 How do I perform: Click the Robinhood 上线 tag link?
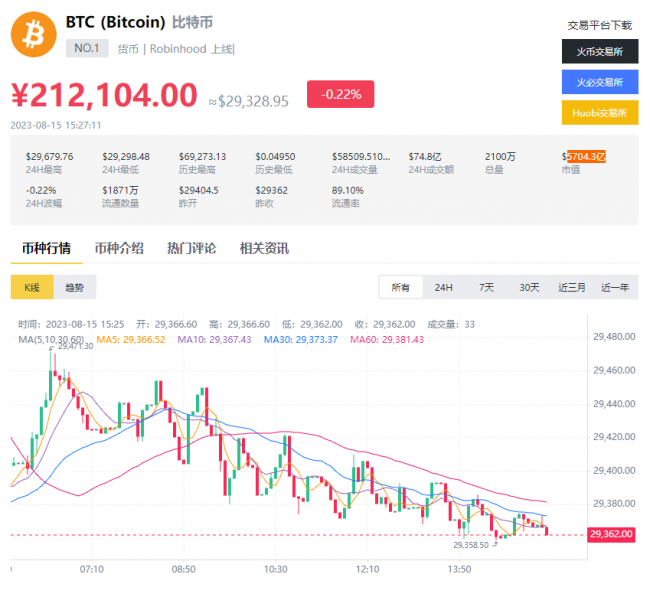click(x=192, y=49)
